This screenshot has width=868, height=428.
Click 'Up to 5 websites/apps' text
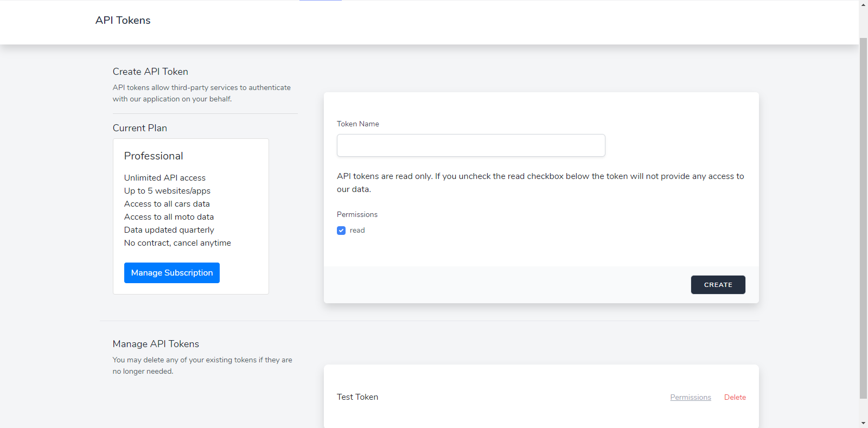(x=167, y=191)
